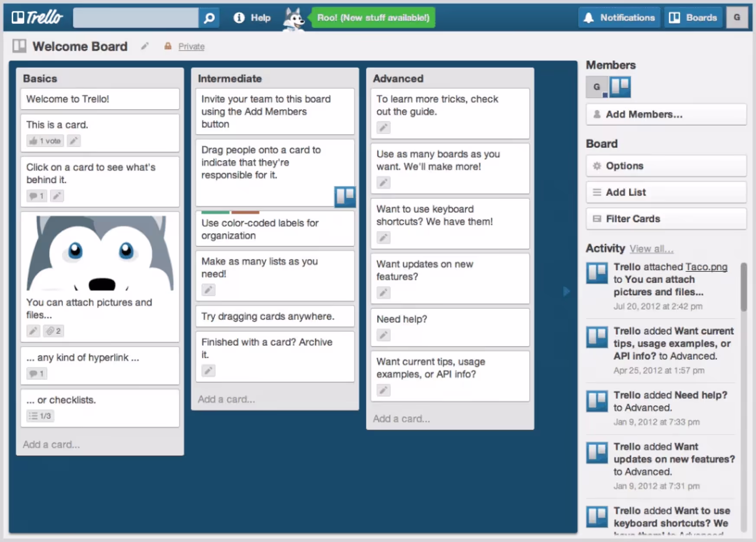Expand the right sidebar with the blue arrow
This screenshot has width=756, height=542.
tap(566, 291)
